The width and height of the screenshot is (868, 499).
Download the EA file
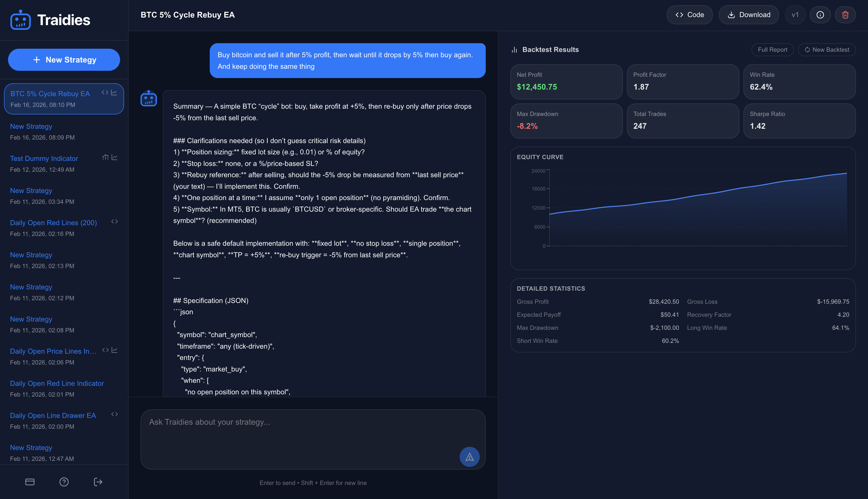(749, 15)
